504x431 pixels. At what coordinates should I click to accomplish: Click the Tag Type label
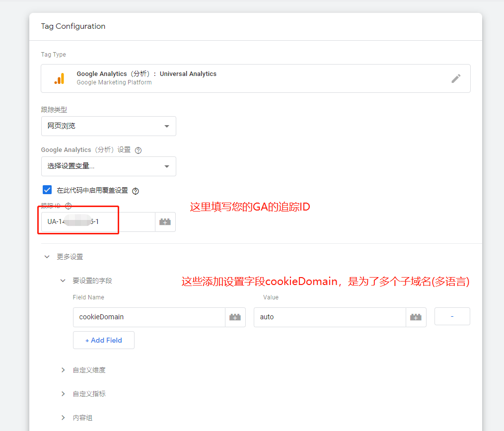(53, 55)
